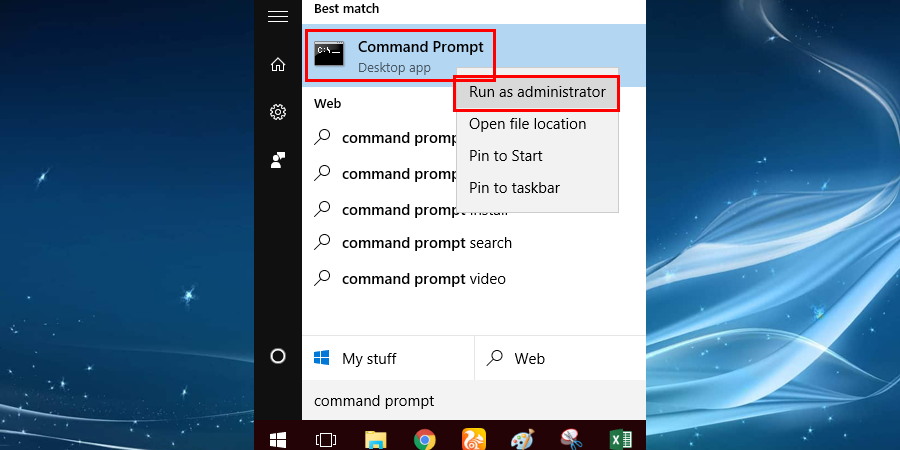Viewport: 900px width, 450px height.
Task: Select Pin to Start
Action: [x=506, y=156]
